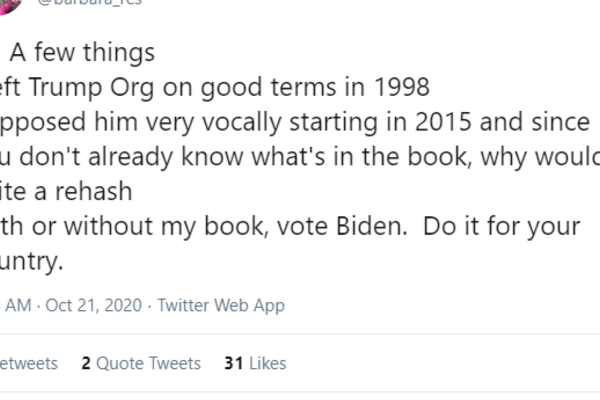The width and height of the screenshot is (600, 400).
Task: Click the 2 quote tweets count number
Action: pos(86,363)
